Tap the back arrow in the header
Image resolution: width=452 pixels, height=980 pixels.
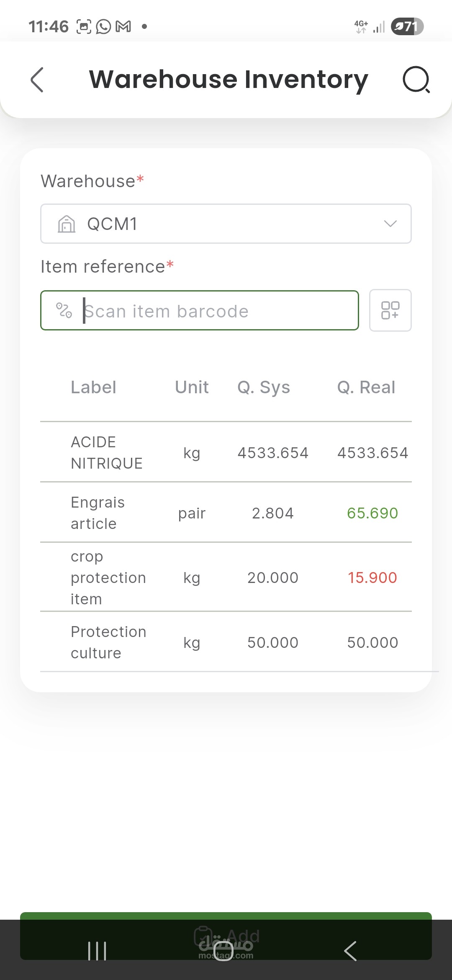pos(37,80)
